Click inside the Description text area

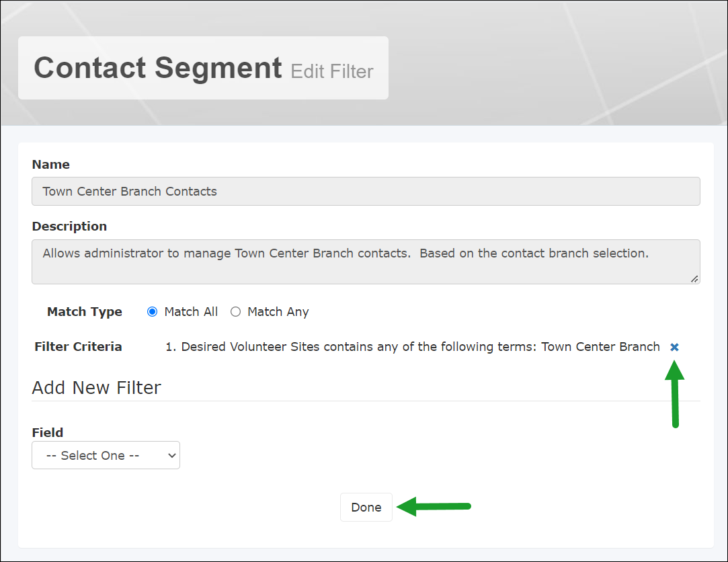click(x=366, y=261)
